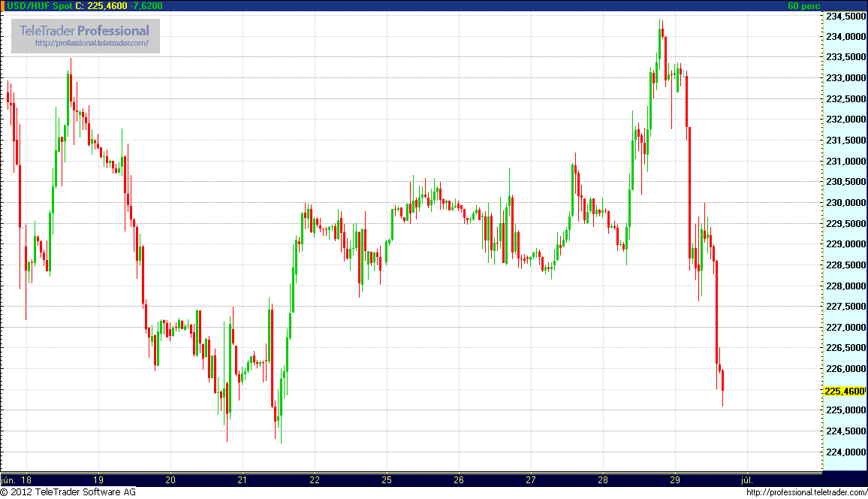Click the 231,0000 price axis label

point(846,161)
